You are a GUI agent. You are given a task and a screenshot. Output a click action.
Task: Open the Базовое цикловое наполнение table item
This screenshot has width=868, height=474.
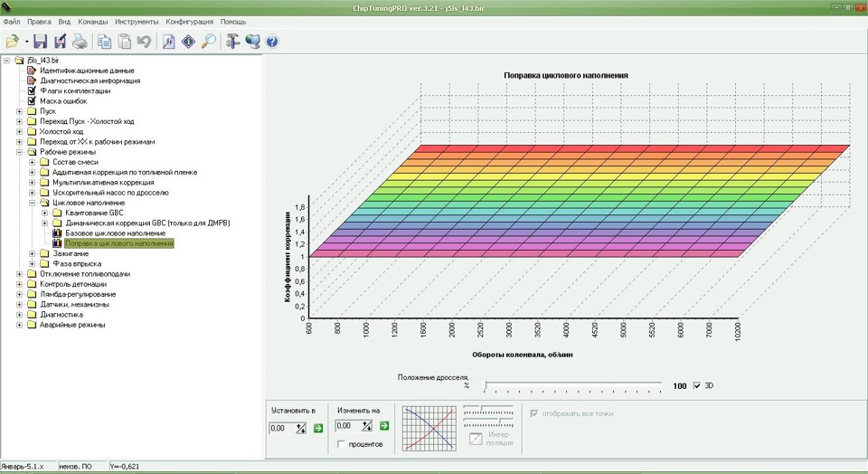[115, 233]
